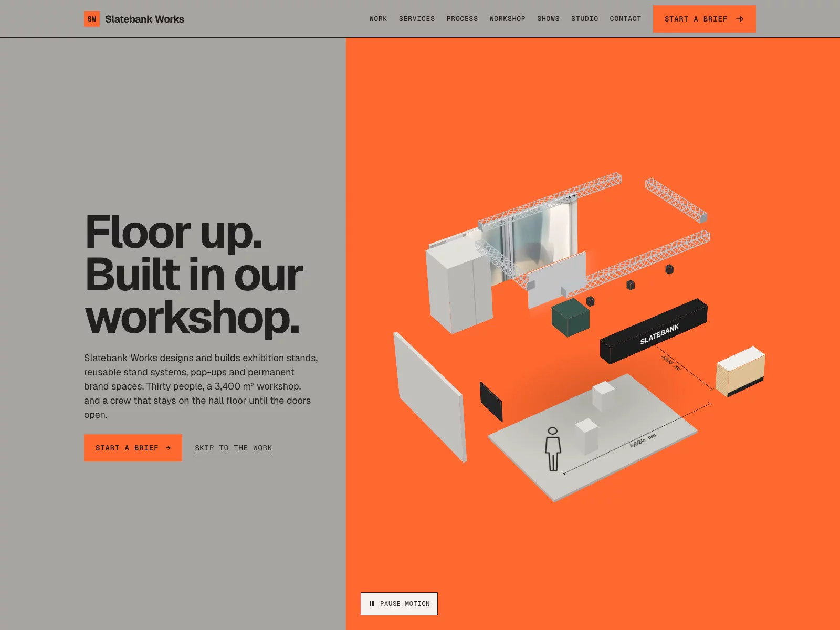Click the black SLATEBANK fascia block
840x630 pixels.
(x=654, y=331)
